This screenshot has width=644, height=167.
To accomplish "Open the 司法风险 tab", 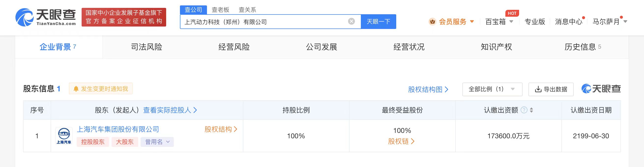I will [x=146, y=47].
